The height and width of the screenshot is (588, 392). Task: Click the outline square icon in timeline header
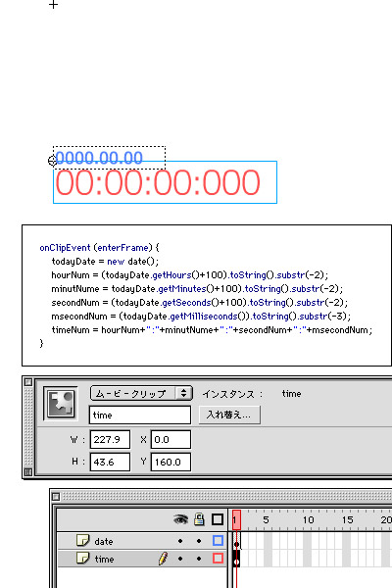coord(218,519)
